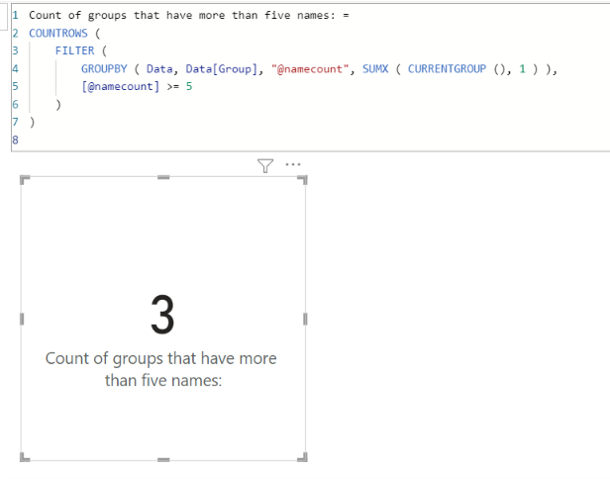This screenshot has height=479, width=610.
Task: Click the number 5 in the comparison on line 5
Action: click(x=189, y=86)
